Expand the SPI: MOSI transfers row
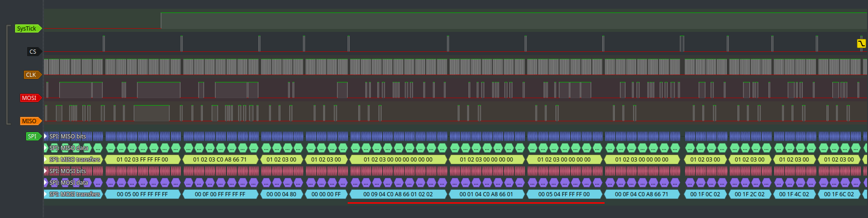Viewport: 868px width, 218px height. 45,194
